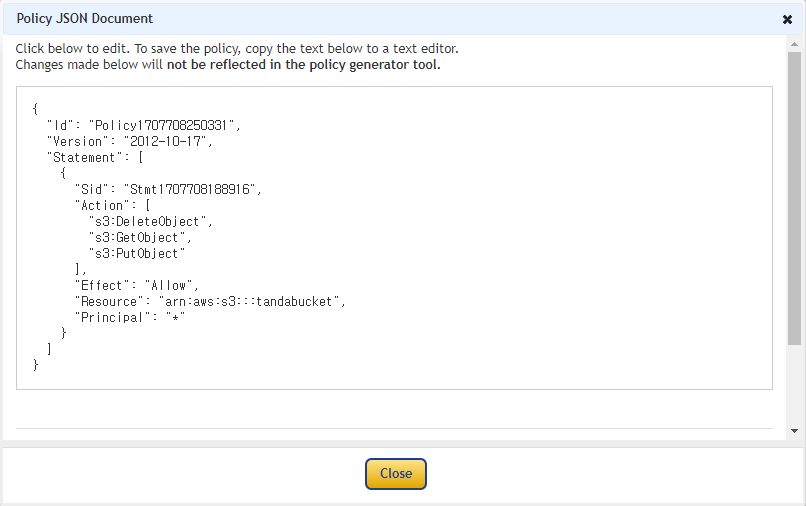Click the Policy JSON Document title text
The image size is (806, 506).
tap(85, 19)
